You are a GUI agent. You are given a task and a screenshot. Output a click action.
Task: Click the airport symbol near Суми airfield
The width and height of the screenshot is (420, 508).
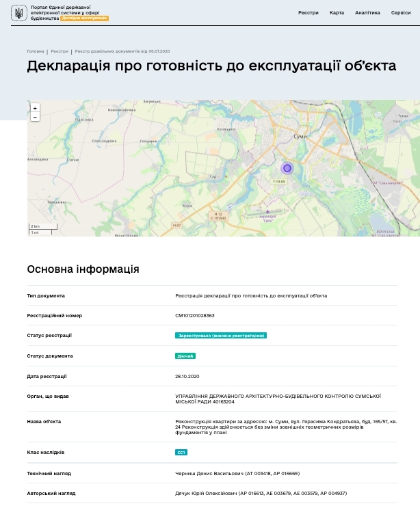point(267,211)
